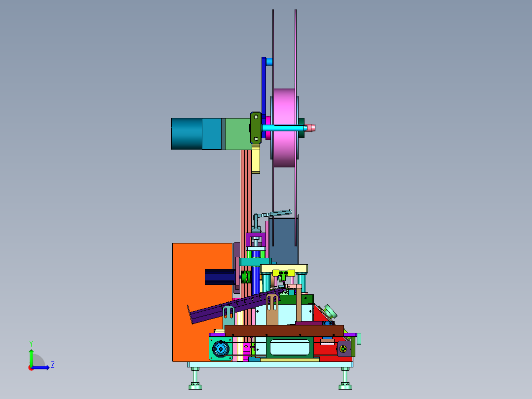Select the dark teal cylindrical motor body
The image size is (532, 399).
[186, 134]
